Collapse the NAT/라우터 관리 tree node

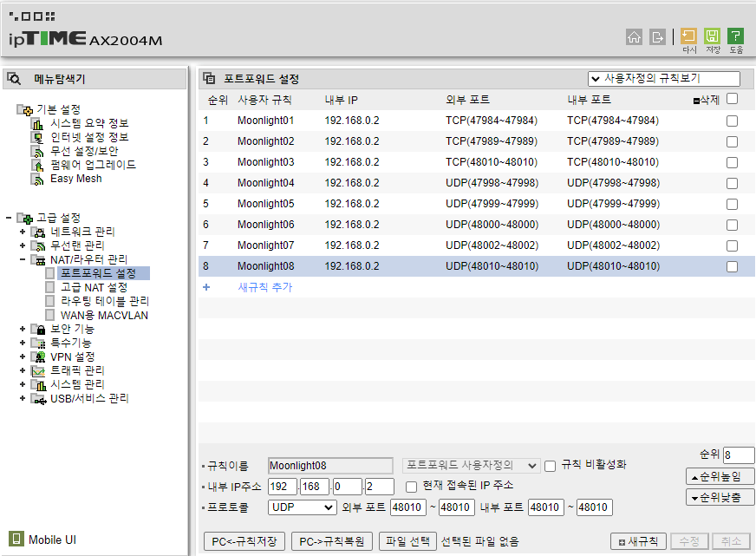(23, 260)
